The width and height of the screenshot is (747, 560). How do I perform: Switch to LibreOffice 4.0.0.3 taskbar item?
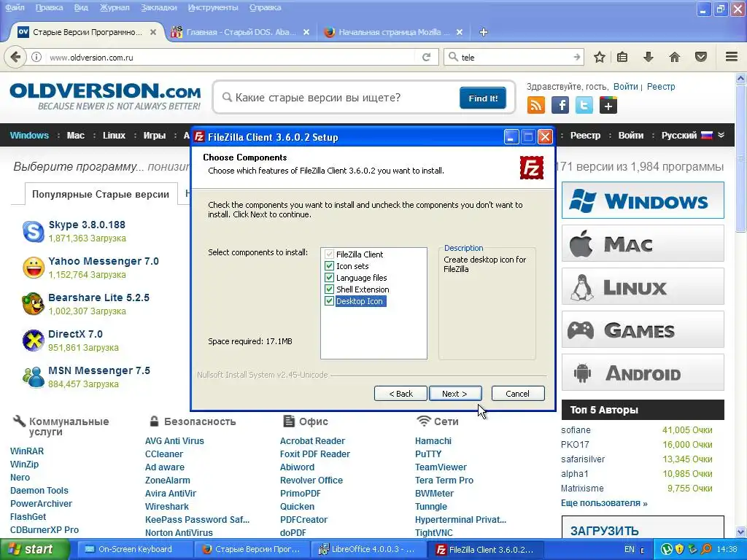coord(368,549)
